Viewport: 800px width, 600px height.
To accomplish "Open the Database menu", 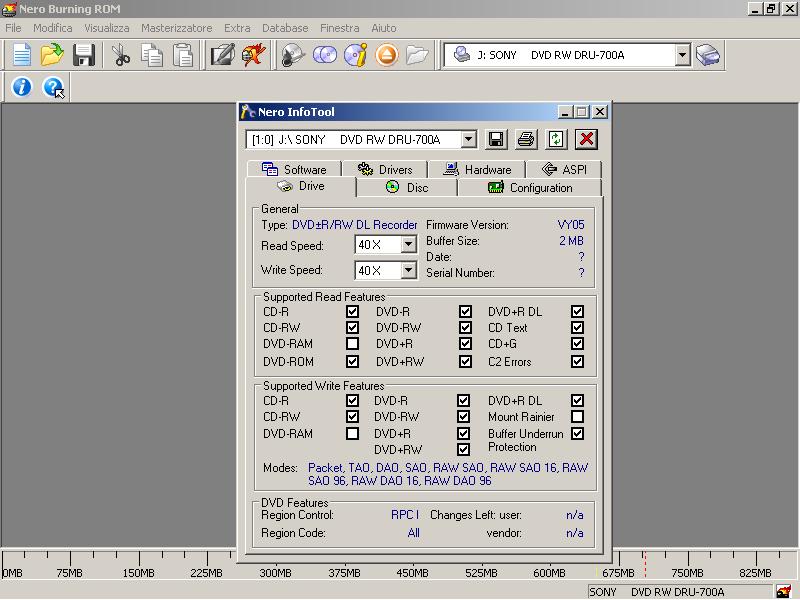I will (285, 28).
